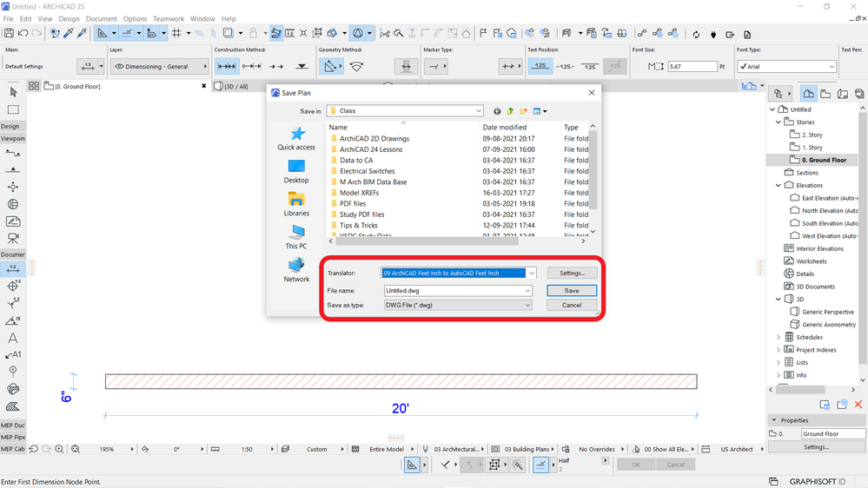Open the File menu
Screen dimensions: 868x488
[9, 19]
